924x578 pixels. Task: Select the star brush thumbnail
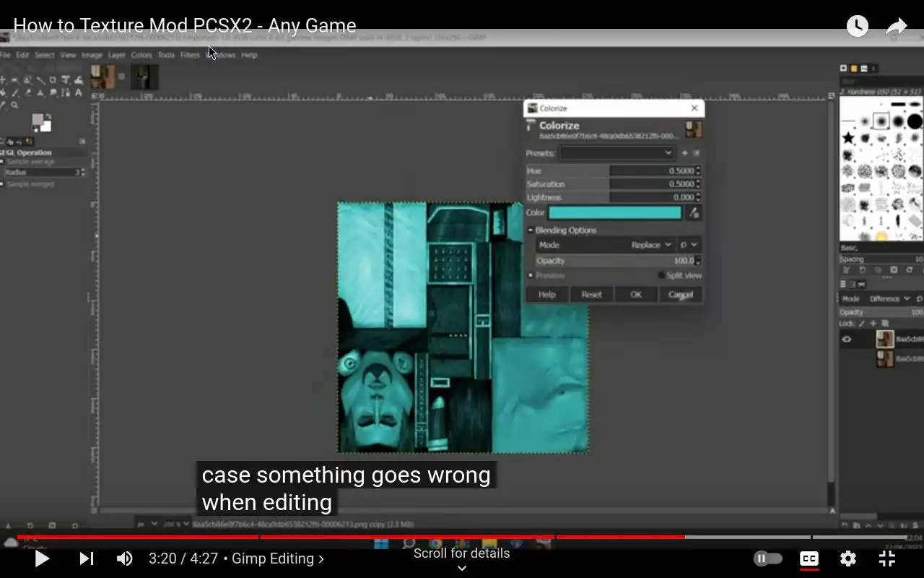click(x=847, y=138)
